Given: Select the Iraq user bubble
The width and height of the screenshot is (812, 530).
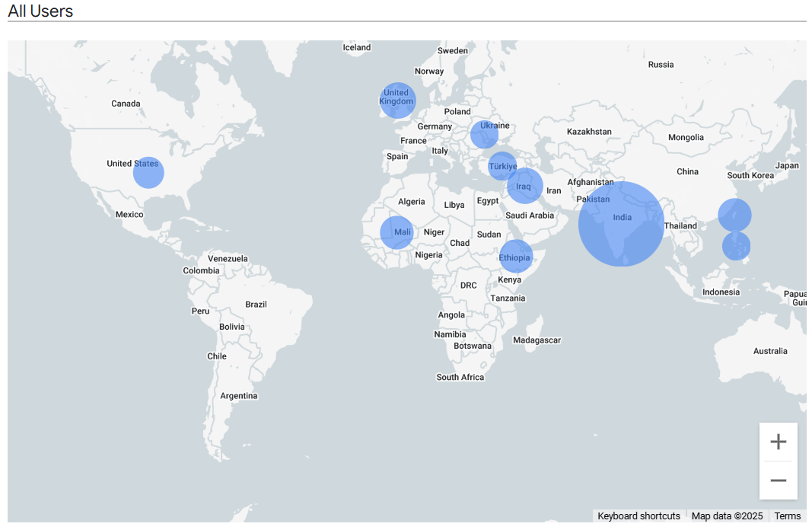Looking at the screenshot, I should [x=525, y=186].
